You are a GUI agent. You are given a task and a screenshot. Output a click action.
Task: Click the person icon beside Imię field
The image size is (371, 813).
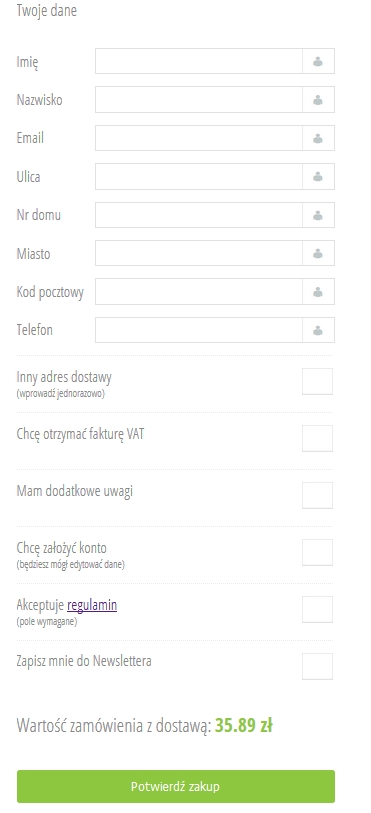tap(318, 62)
